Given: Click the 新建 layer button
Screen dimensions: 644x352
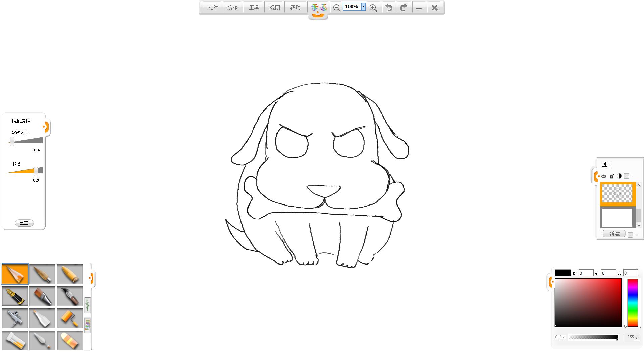Looking at the screenshot, I should point(614,234).
